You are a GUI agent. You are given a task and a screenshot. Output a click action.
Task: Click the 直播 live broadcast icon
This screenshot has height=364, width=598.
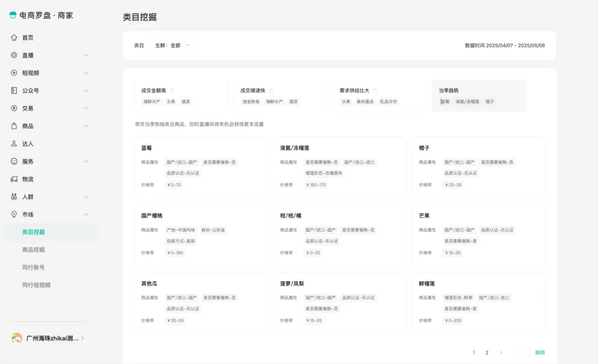pos(14,55)
